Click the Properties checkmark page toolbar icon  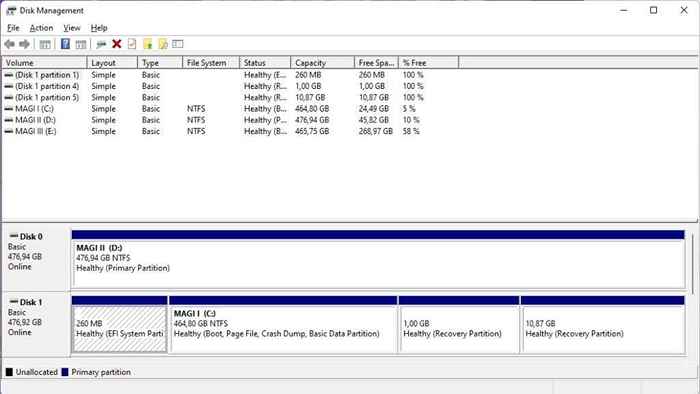click(132, 44)
